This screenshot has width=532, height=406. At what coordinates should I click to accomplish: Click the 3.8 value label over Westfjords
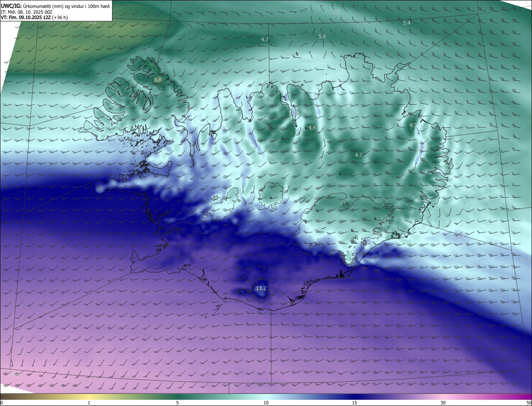pos(158,80)
